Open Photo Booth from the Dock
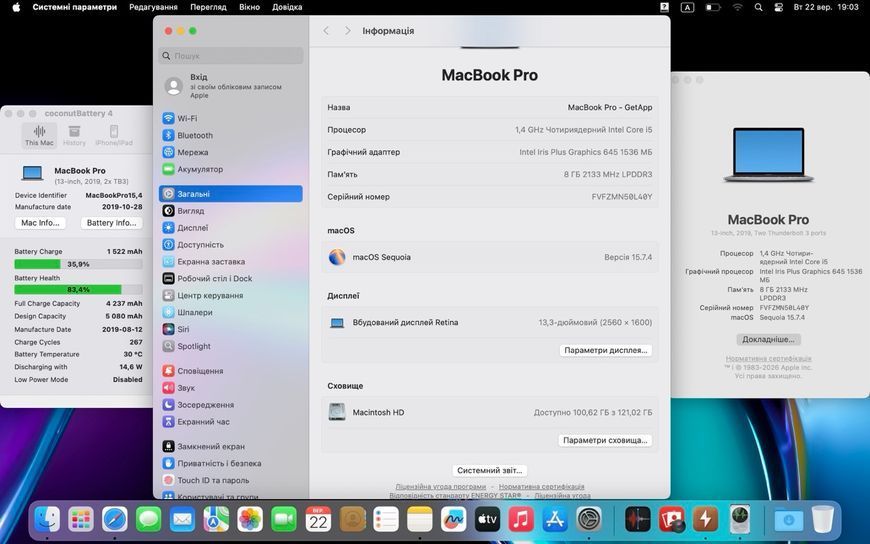 point(672,520)
